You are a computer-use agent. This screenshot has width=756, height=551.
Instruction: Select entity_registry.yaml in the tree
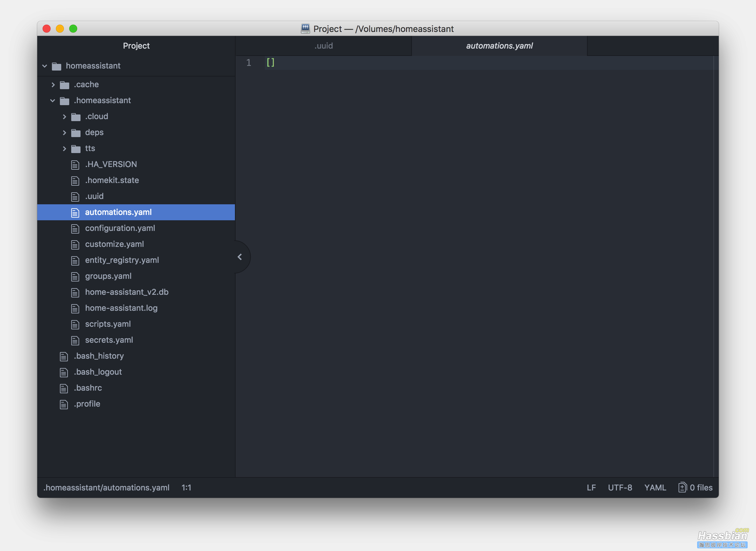click(x=122, y=260)
